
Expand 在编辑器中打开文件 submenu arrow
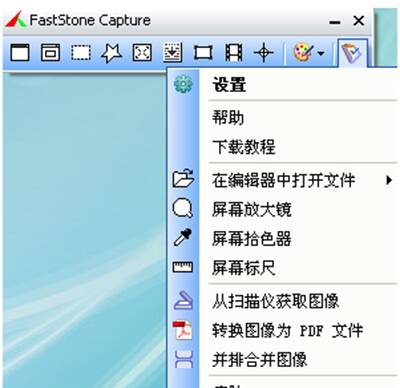point(389,180)
